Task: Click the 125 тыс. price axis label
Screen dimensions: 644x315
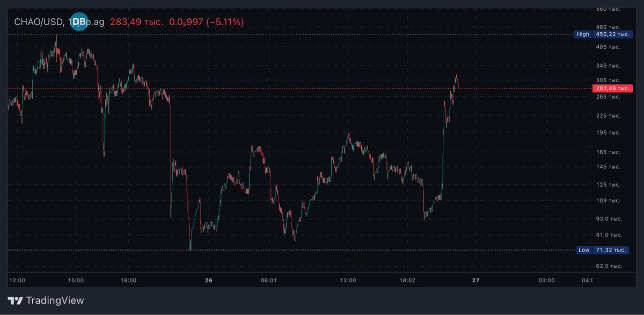Action: [608, 185]
